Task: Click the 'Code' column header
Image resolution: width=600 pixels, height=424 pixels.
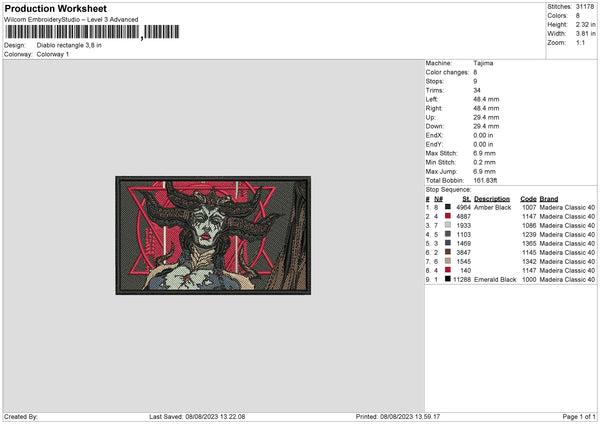Action: (528, 199)
